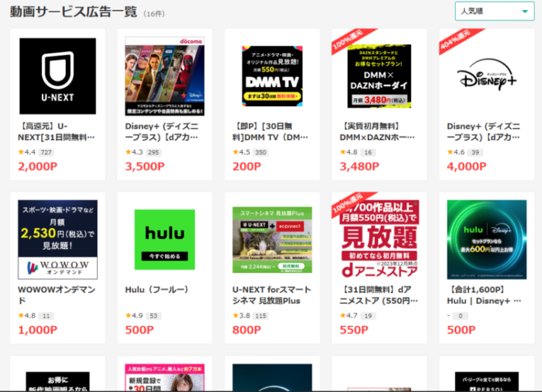Click the ★4.4 rating with 727 reviews
This screenshot has height=392, width=542.
(36, 152)
